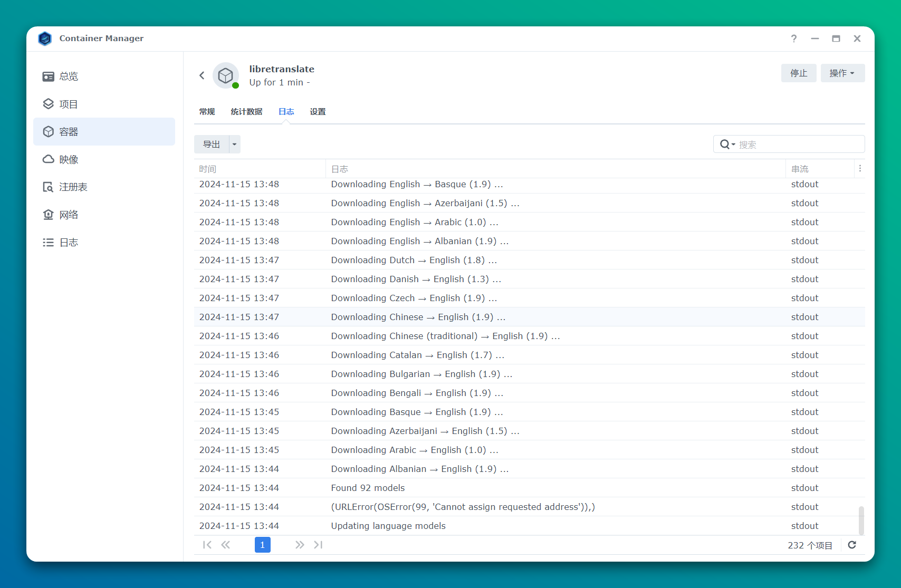This screenshot has height=588, width=901.
Task: Jump to the first log page
Action: tap(207, 545)
